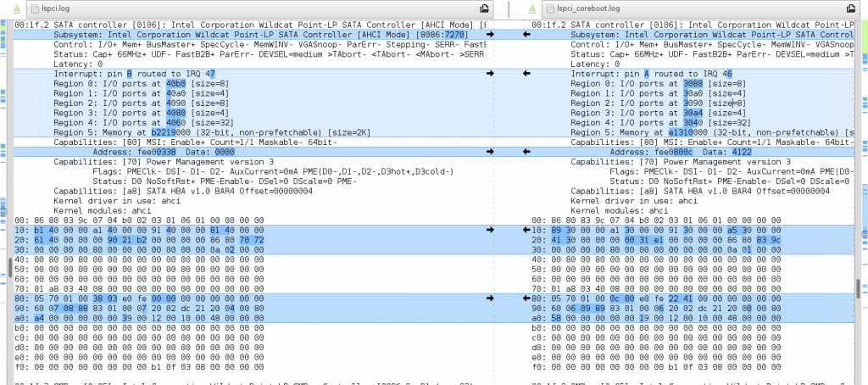This screenshot has height=385, width=868.
Task: Click 'Region 4: I/O ports at 4060' line
Action: 143,122
